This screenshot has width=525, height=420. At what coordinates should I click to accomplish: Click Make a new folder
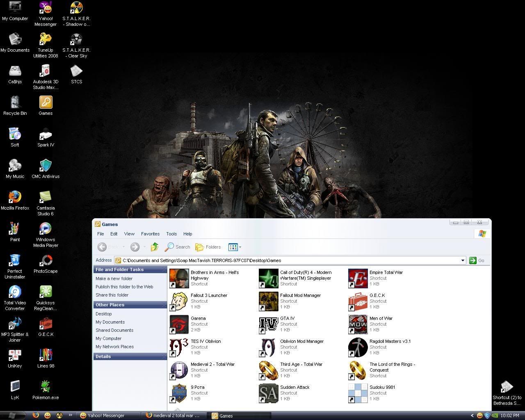114,278
